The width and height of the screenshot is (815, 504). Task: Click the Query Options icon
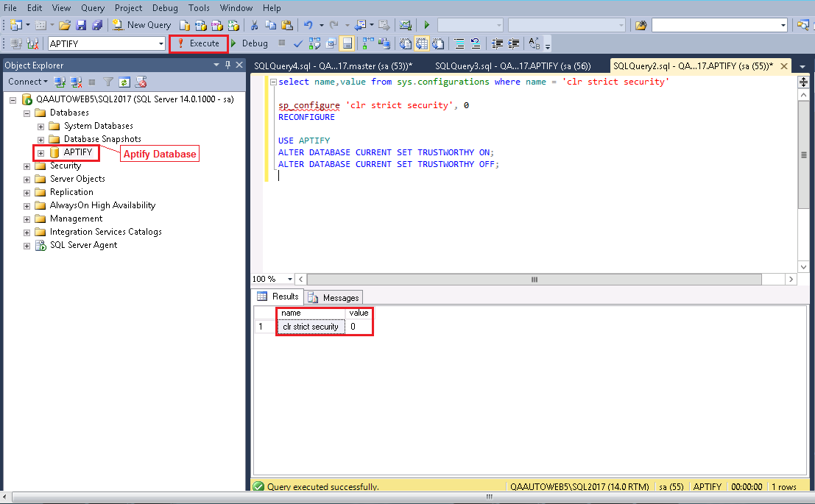(331, 43)
